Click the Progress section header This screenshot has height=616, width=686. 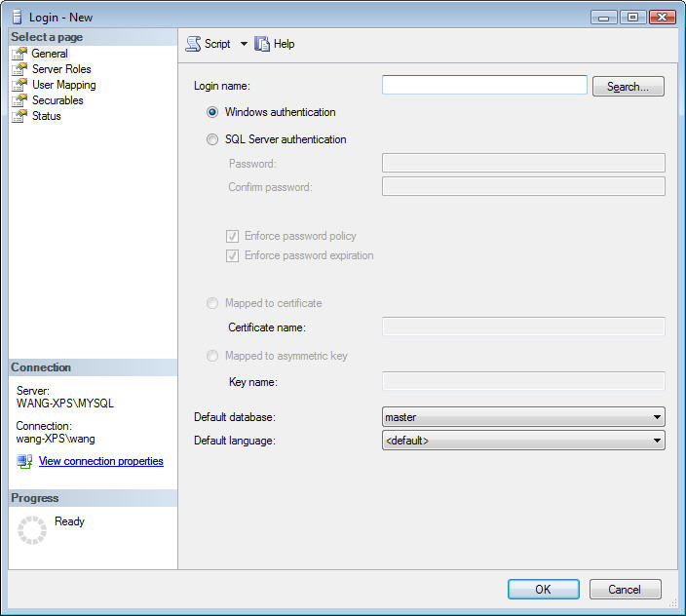coord(34,498)
